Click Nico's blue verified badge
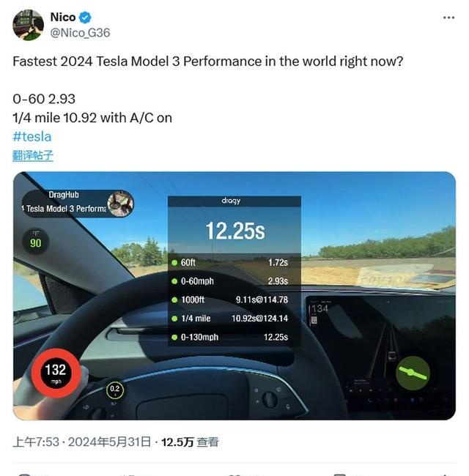The height and width of the screenshot is (476, 469). [x=85, y=18]
